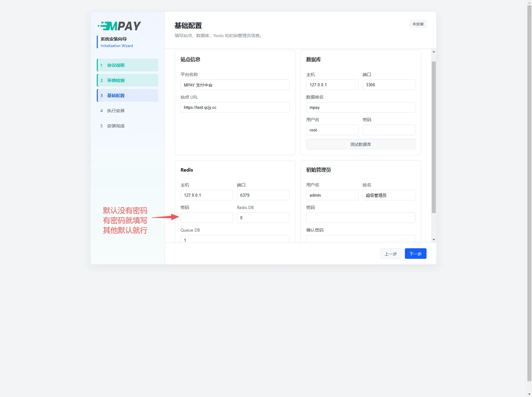This screenshot has height=397, width=532.
Task: Focus the admin 密码 field
Action: (x=361, y=218)
